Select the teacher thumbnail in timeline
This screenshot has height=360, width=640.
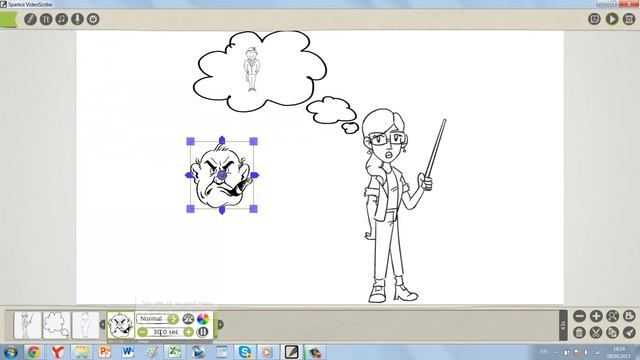pos(27,325)
